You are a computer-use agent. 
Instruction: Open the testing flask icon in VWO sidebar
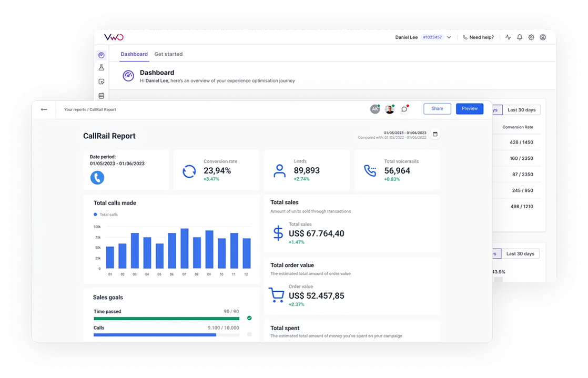(102, 68)
